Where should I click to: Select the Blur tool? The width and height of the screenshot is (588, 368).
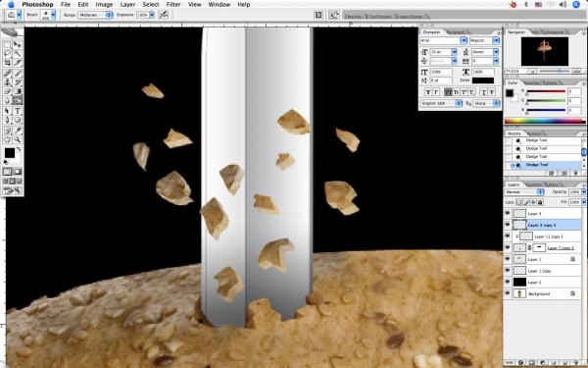tap(7, 100)
